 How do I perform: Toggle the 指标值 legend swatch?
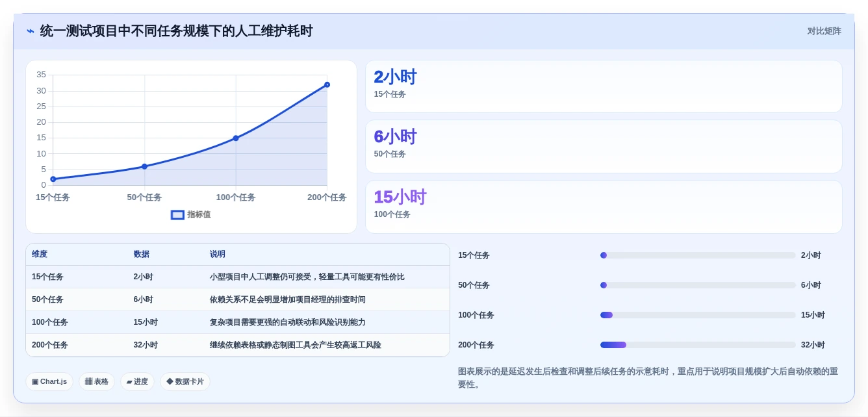[x=177, y=215]
